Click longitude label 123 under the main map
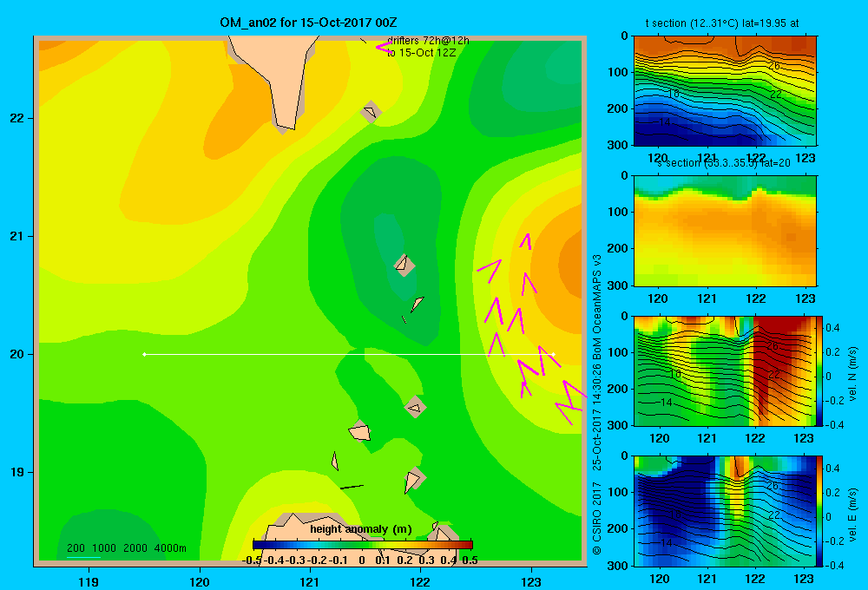The width and height of the screenshot is (868, 590). [531, 581]
